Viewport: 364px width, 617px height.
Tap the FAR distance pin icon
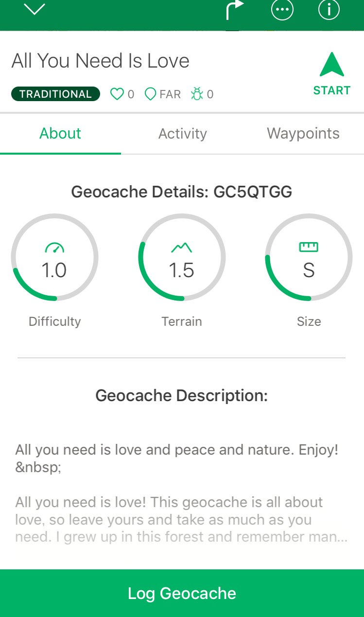tap(151, 94)
